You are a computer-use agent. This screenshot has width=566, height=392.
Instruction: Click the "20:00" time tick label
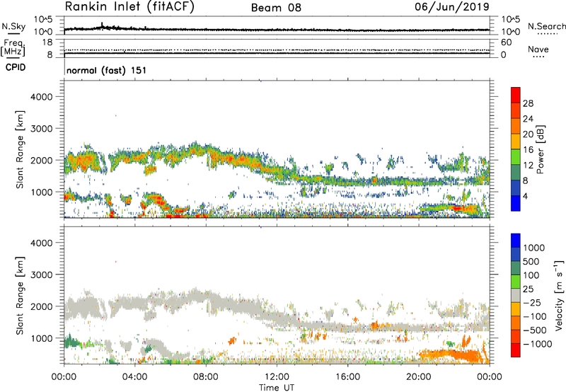[418, 377]
